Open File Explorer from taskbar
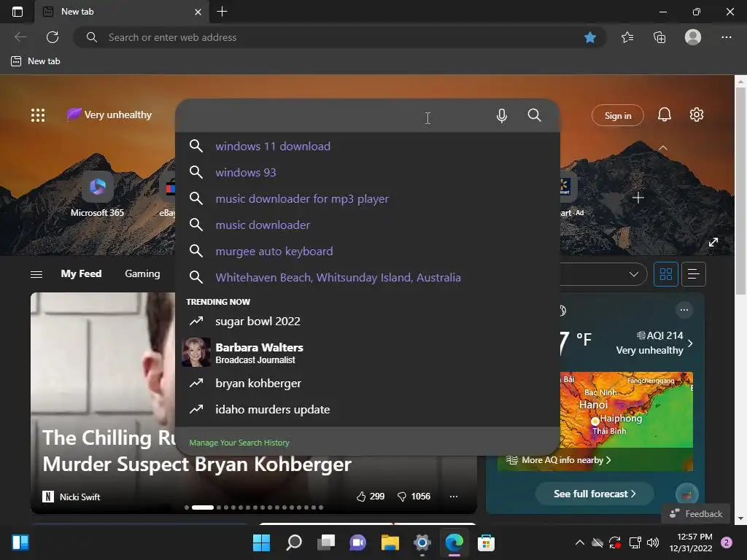The height and width of the screenshot is (560, 747). 390,542
